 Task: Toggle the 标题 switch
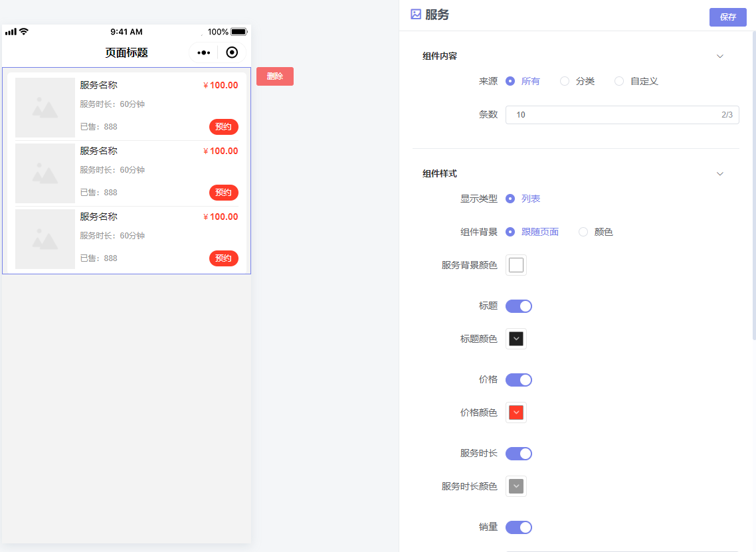tap(519, 306)
